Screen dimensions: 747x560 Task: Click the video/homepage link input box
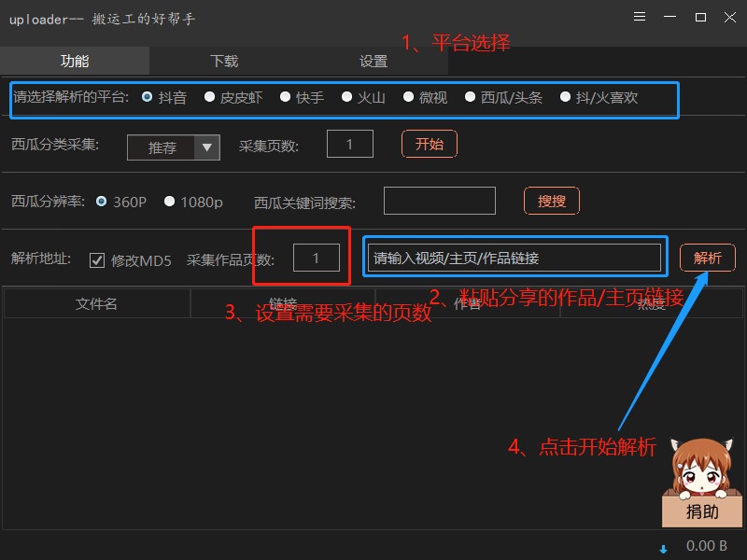(514, 258)
